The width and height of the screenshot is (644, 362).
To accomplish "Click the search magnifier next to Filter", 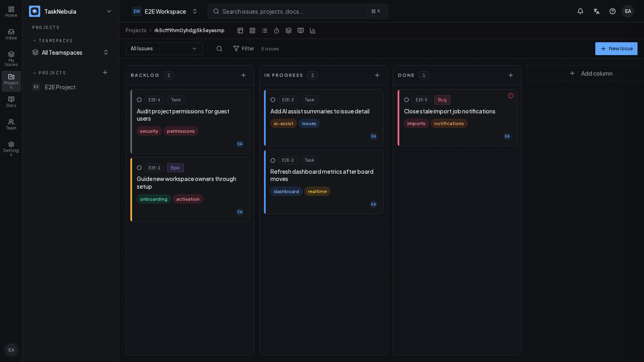I will click(219, 49).
